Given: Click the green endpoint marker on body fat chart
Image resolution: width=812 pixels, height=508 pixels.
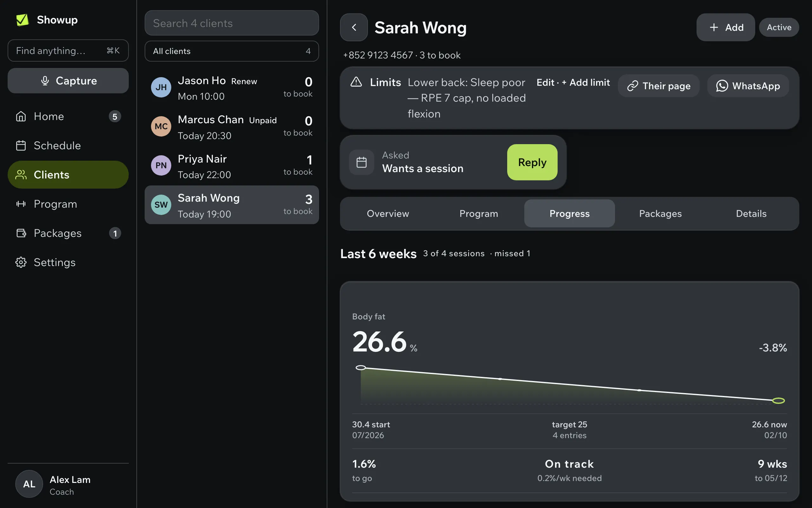Looking at the screenshot, I should pos(778,400).
